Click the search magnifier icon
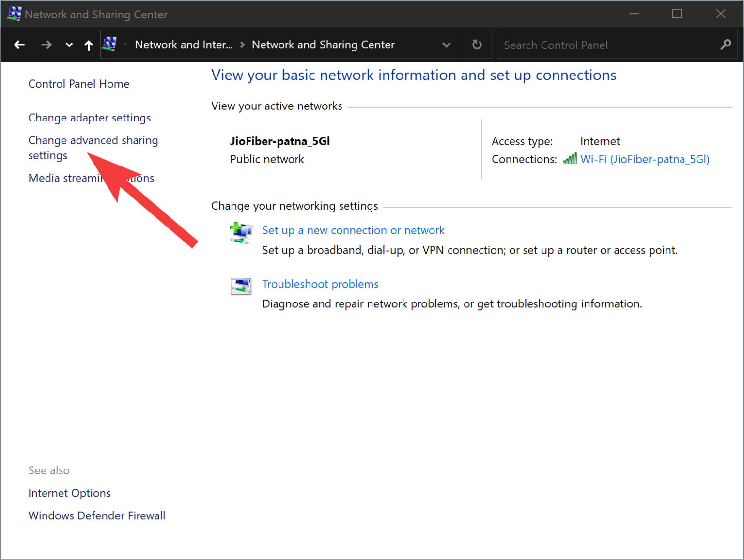The width and height of the screenshot is (744, 560). [x=725, y=45]
